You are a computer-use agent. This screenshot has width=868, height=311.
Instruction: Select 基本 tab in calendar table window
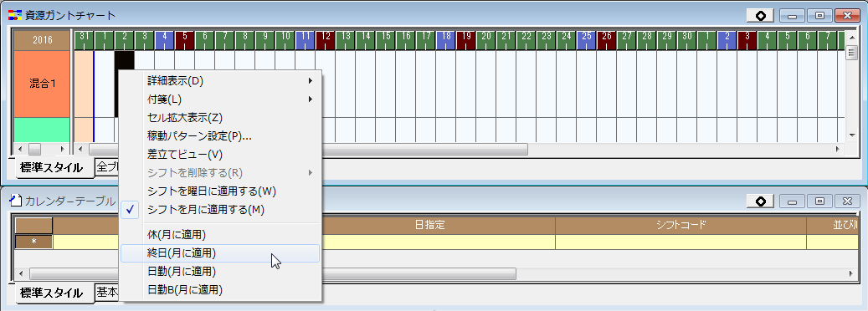(107, 292)
